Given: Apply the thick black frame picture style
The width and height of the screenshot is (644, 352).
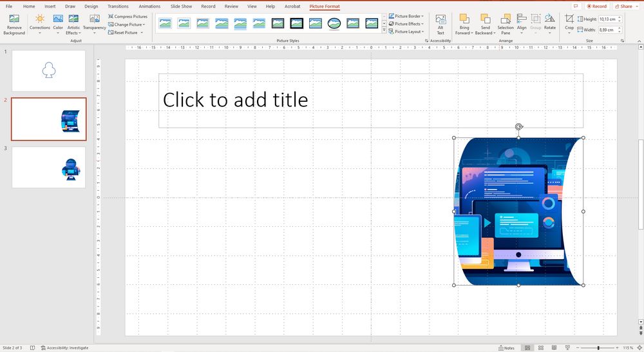Looking at the screenshot, I should point(296,23).
